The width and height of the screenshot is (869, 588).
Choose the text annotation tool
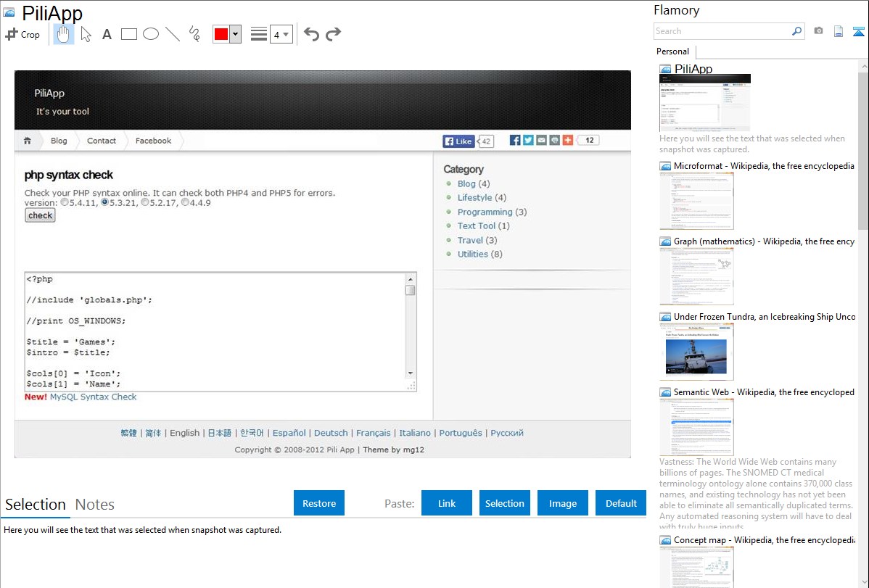(107, 34)
